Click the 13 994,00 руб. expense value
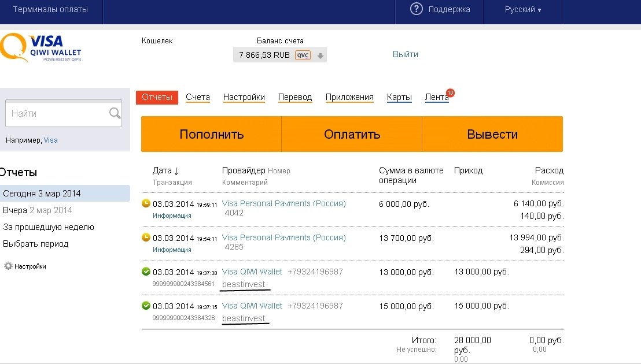Image resolution: width=641 pixels, height=364 pixels. coord(537,237)
